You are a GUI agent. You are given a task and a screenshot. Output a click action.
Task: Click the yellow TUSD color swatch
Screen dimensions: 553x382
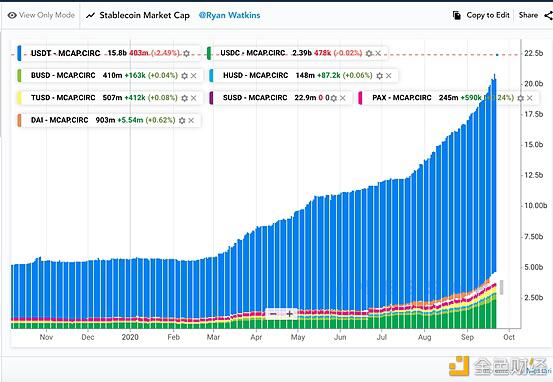(19, 98)
